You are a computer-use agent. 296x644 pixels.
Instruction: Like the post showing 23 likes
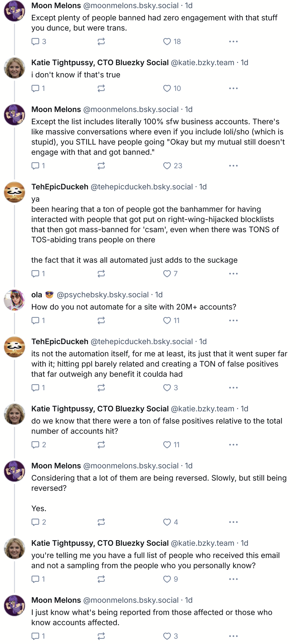click(167, 166)
